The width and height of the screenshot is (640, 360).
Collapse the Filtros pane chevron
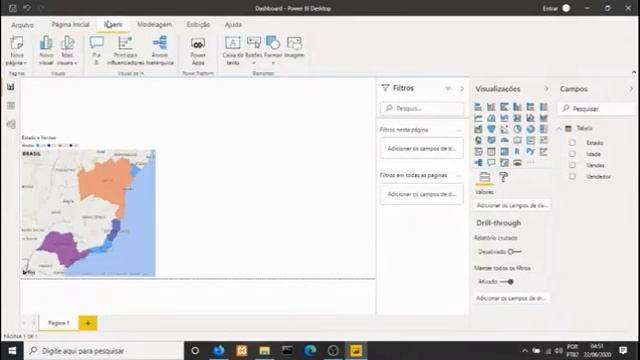462,88
